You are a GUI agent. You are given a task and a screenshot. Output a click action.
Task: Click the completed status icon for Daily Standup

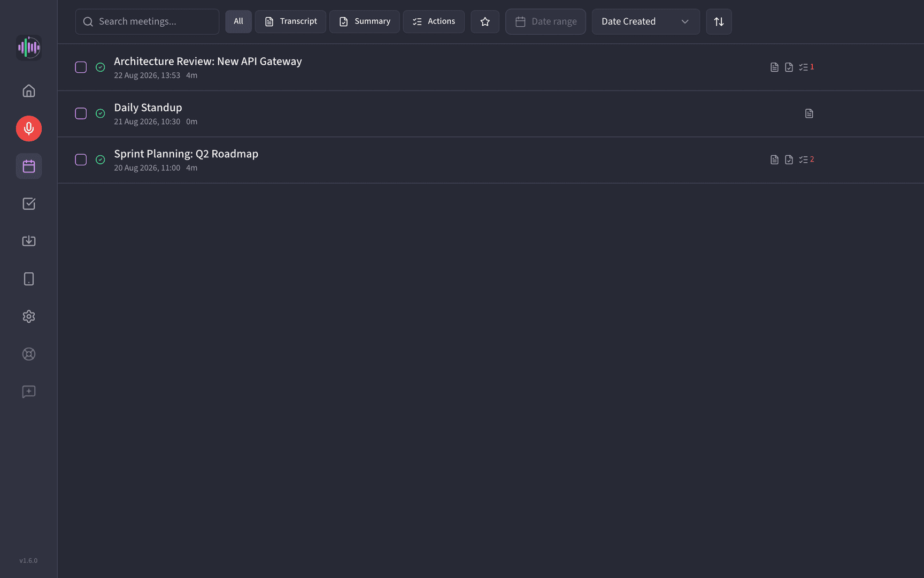coord(100,113)
